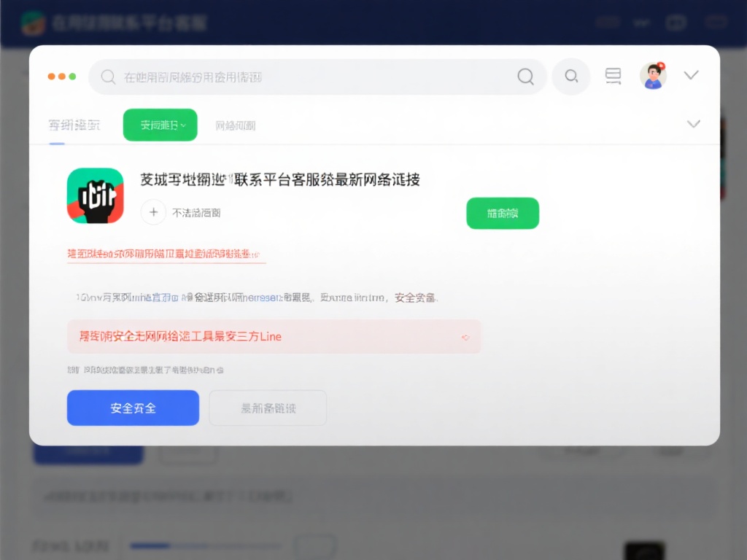
Task: Open the red underlined link below the app logo
Action: point(166,254)
